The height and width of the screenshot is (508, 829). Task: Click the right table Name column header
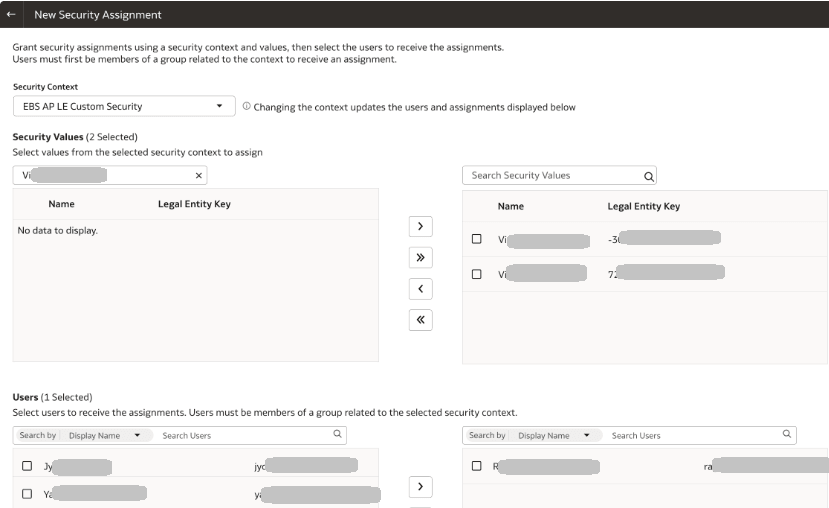[x=511, y=206]
